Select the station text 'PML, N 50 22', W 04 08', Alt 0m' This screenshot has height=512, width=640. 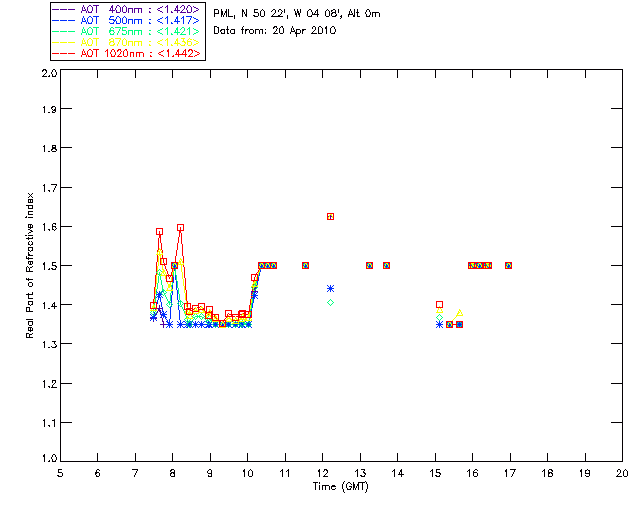[x=297, y=14]
